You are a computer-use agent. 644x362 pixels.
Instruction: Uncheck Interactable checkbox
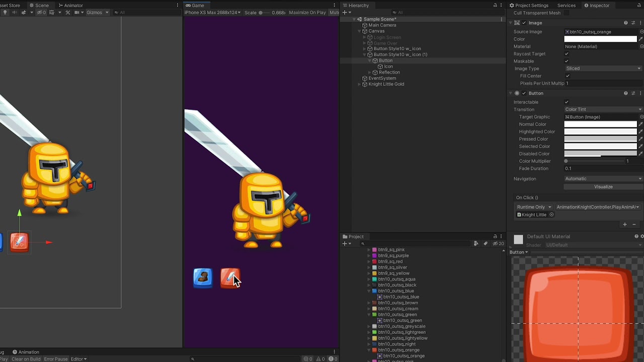pos(567,102)
